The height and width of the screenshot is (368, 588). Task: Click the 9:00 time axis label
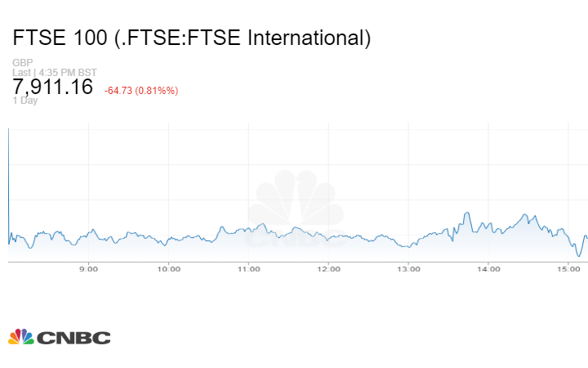coord(88,269)
